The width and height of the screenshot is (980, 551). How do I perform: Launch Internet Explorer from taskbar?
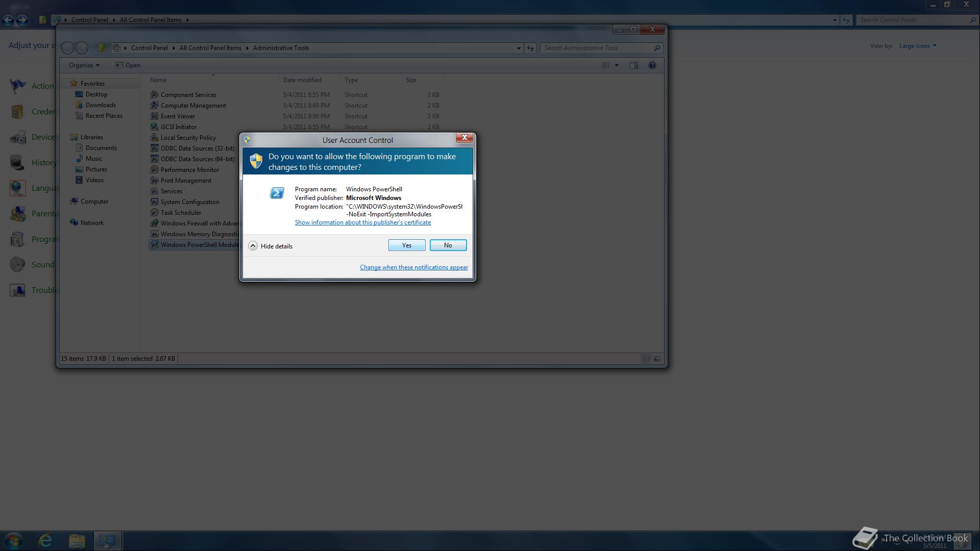pos(45,541)
